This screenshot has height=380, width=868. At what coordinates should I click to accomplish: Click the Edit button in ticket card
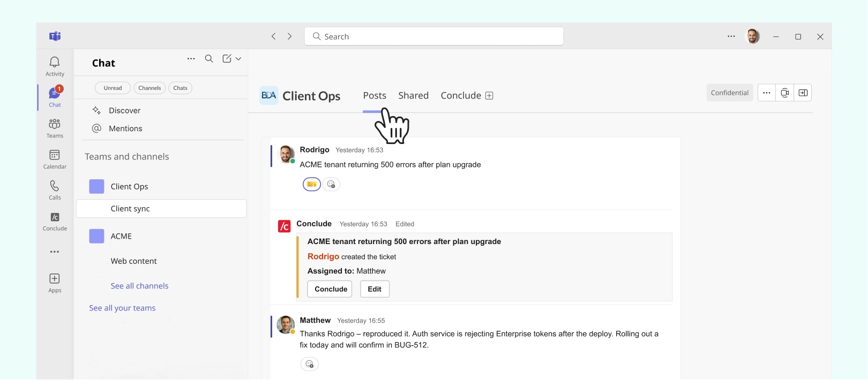375,289
